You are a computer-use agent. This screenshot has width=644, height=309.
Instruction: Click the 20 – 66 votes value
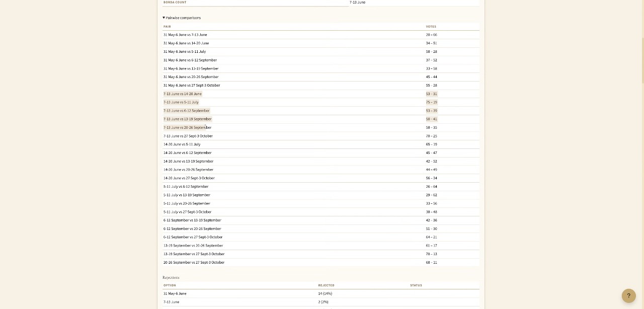point(431,35)
